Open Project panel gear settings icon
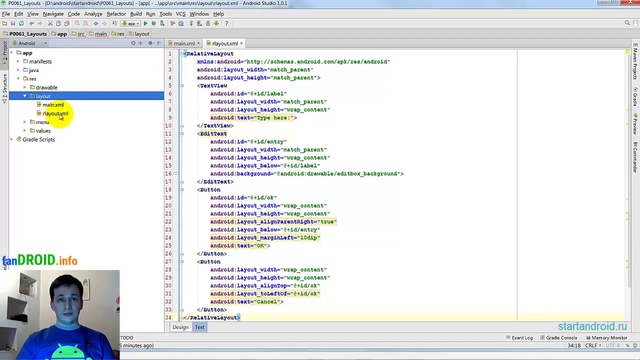Viewport: 640px width, 360px height. coord(151,43)
